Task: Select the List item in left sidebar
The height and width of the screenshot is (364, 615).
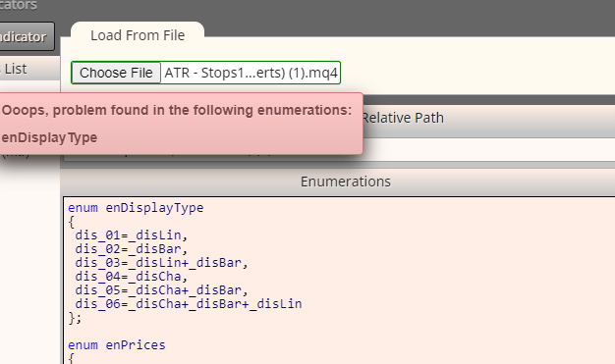Action: pyautogui.click(x=16, y=69)
